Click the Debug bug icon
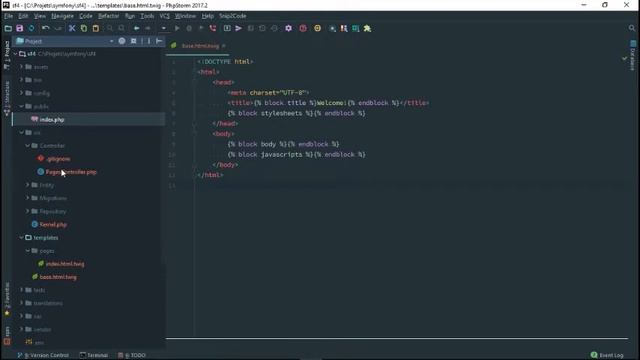Image resolution: width=640 pixels, height=360 pixels. (189, 29)
